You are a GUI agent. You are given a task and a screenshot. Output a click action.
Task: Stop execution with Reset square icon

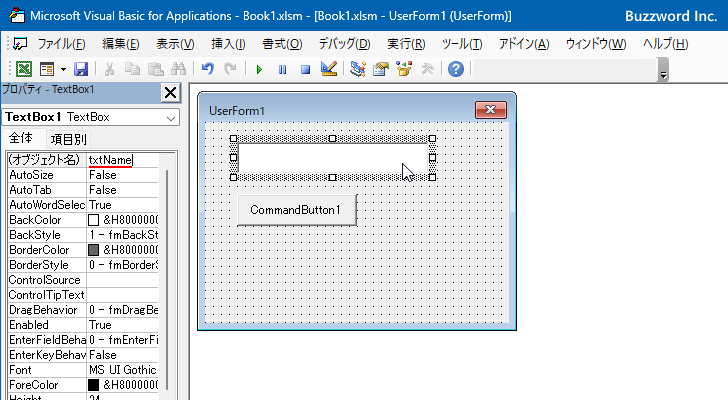(305, 70)
